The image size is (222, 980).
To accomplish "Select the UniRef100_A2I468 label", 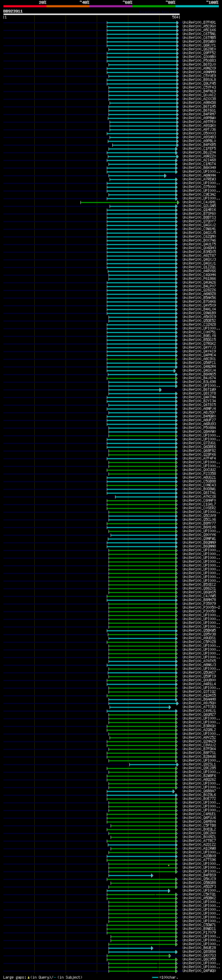I will click(x=199, y=161).
